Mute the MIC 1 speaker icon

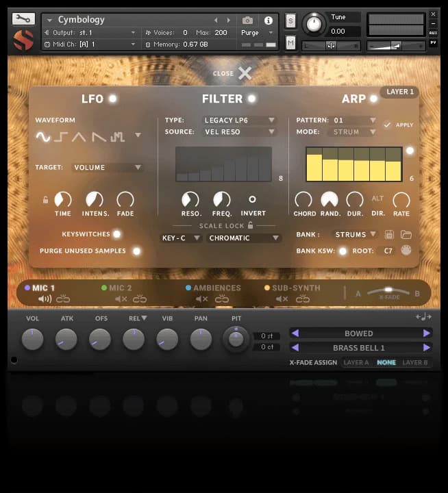point(45,299)
